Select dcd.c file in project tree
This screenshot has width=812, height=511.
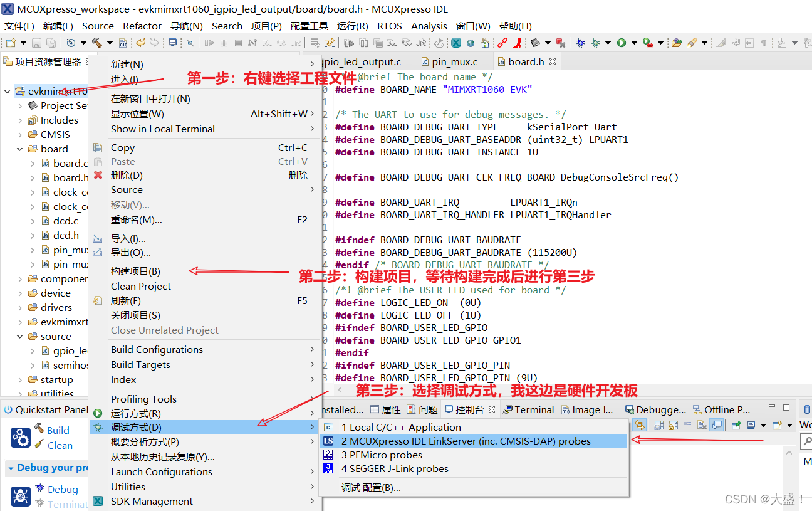[66, 221]
